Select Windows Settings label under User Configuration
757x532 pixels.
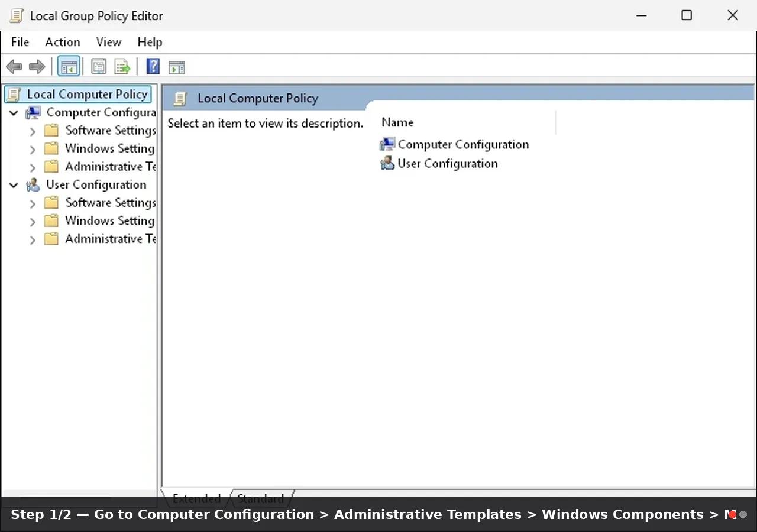point(110,220)
